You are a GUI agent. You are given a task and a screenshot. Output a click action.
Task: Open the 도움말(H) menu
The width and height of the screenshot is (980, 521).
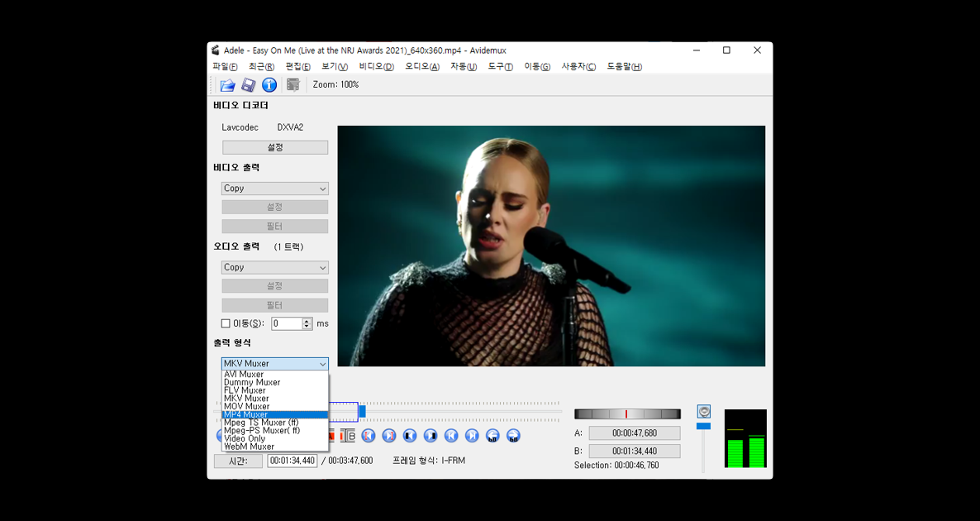click(x=625, y=67)
